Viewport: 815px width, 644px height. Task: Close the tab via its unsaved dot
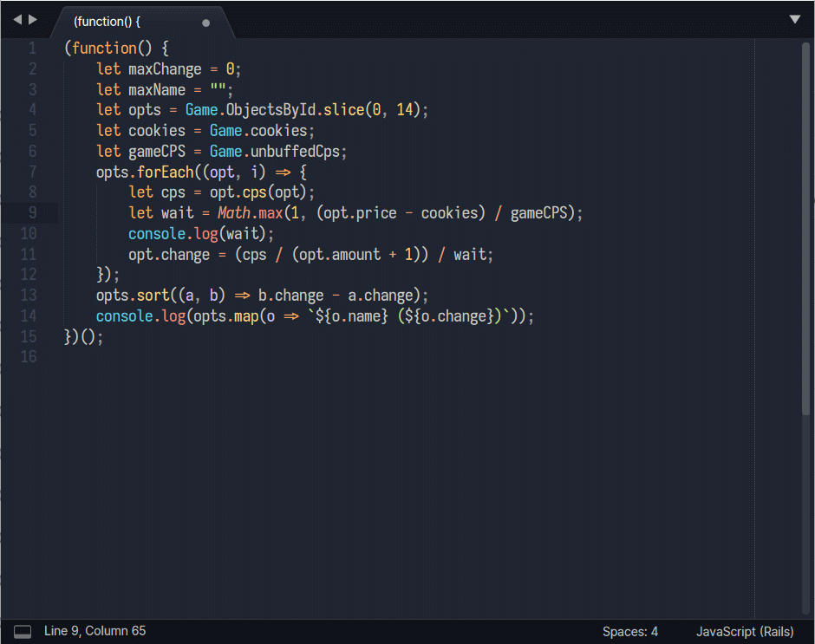pos(205,23)
